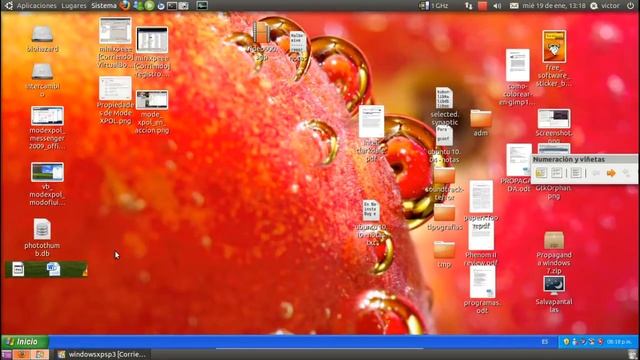Click the blue swirl launcher in the panel
Screen dimensions: 640x360
[161, 6]
